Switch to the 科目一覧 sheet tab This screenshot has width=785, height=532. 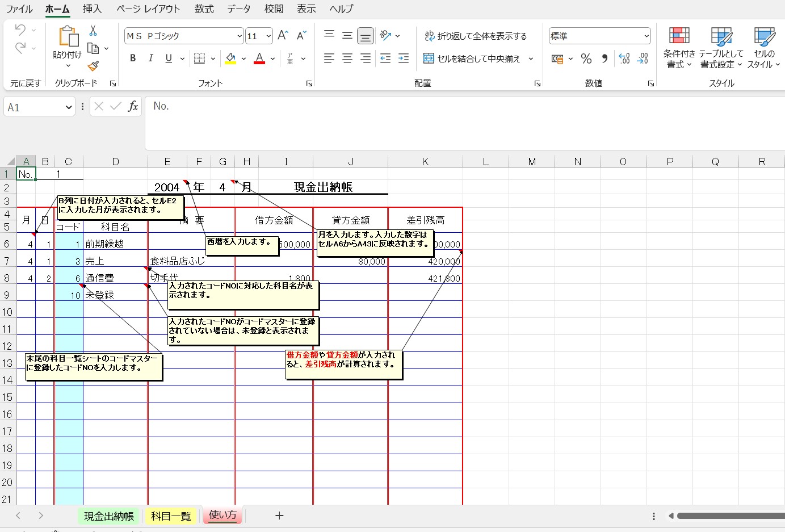tap(171, 516)
